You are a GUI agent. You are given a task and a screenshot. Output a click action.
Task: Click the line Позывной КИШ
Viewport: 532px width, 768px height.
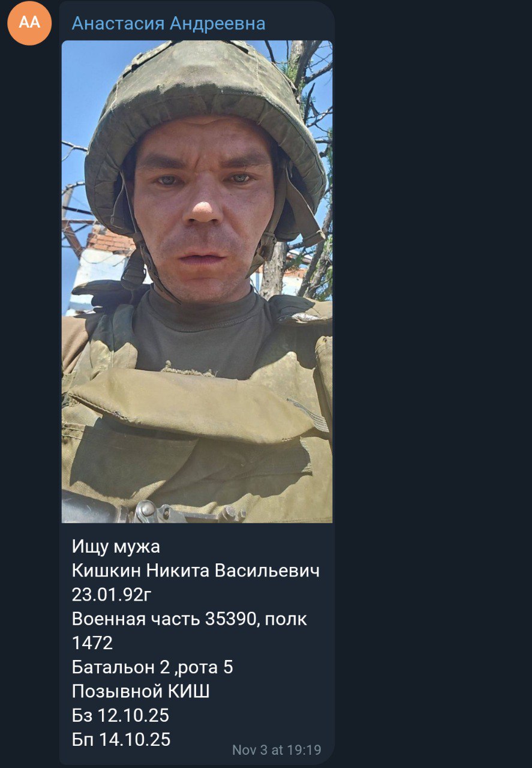click(141, 691)
